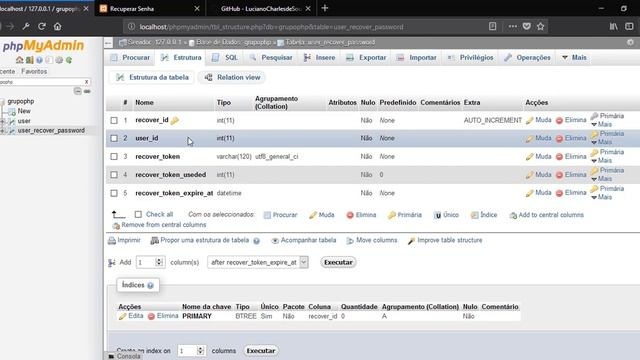Check the recover_id row checkbox
640x360 pixels.
point(114,120)
